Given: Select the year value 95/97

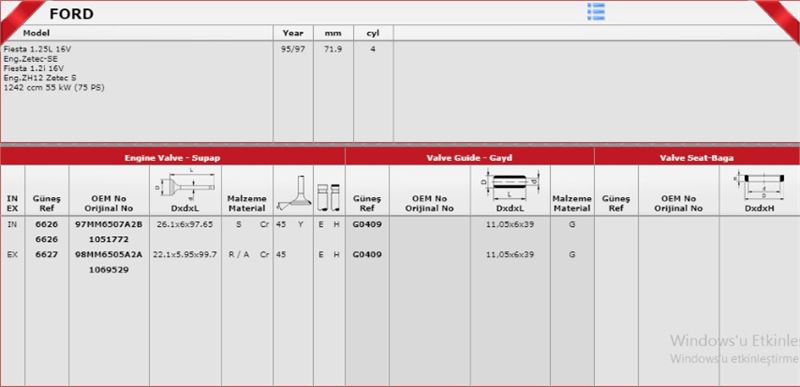Looking at the screenshot, I should click(x=293, y=49).
